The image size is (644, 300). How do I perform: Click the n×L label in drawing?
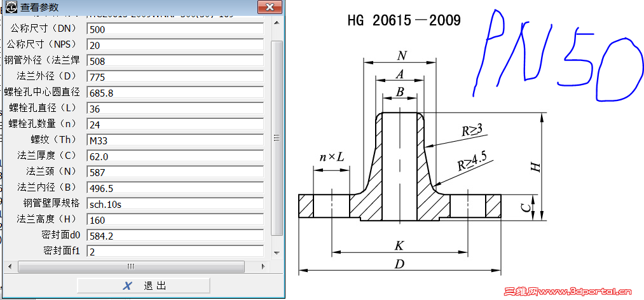(332, 157)
